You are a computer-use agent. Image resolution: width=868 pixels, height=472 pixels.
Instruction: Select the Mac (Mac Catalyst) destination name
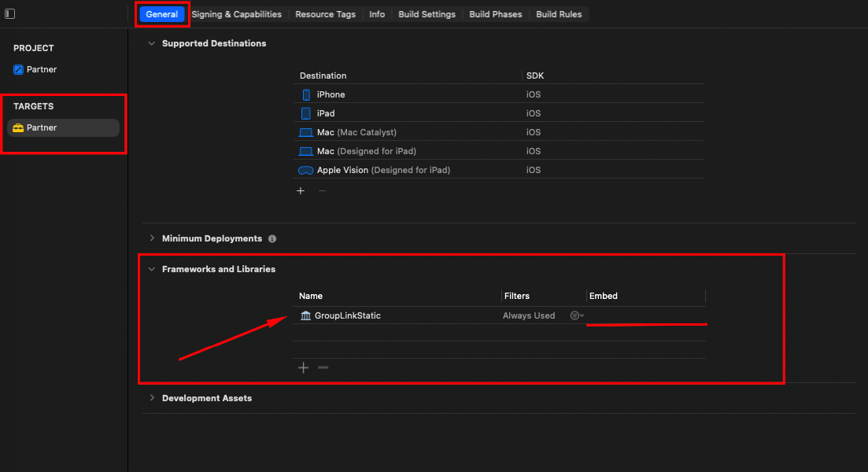tap(356, 132)
